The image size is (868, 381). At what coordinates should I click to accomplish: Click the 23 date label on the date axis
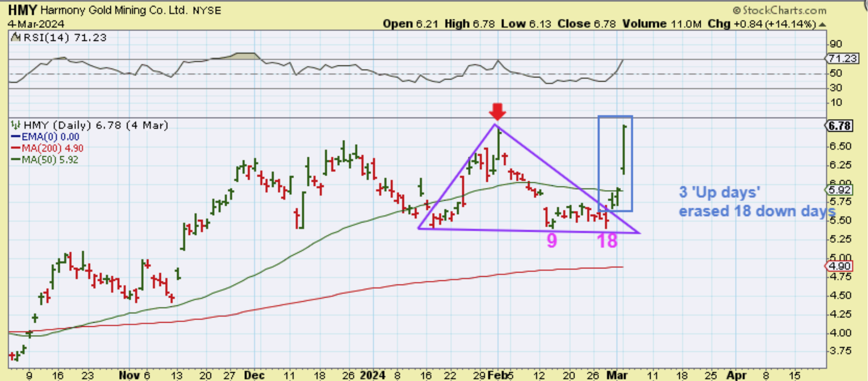point(88,375)
